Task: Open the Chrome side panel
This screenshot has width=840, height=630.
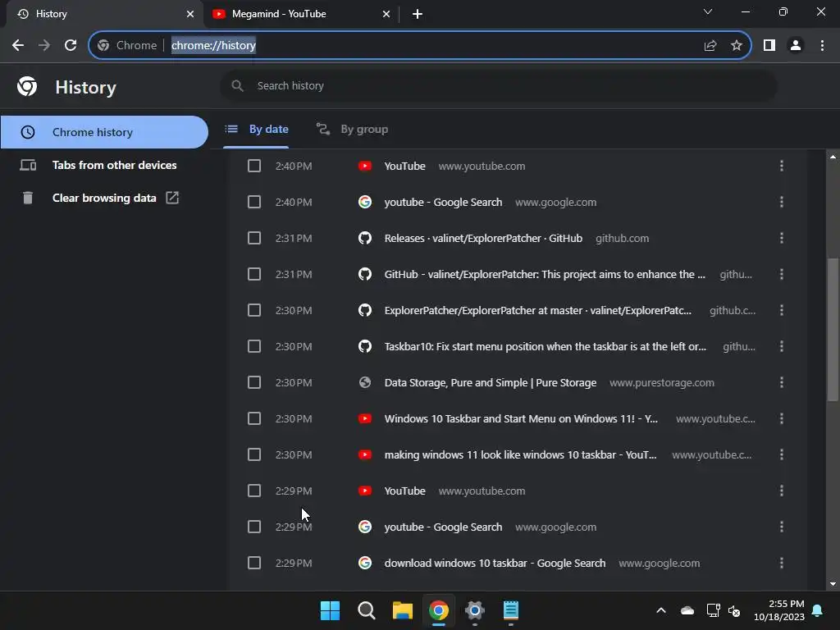Action: coord(769,46)
